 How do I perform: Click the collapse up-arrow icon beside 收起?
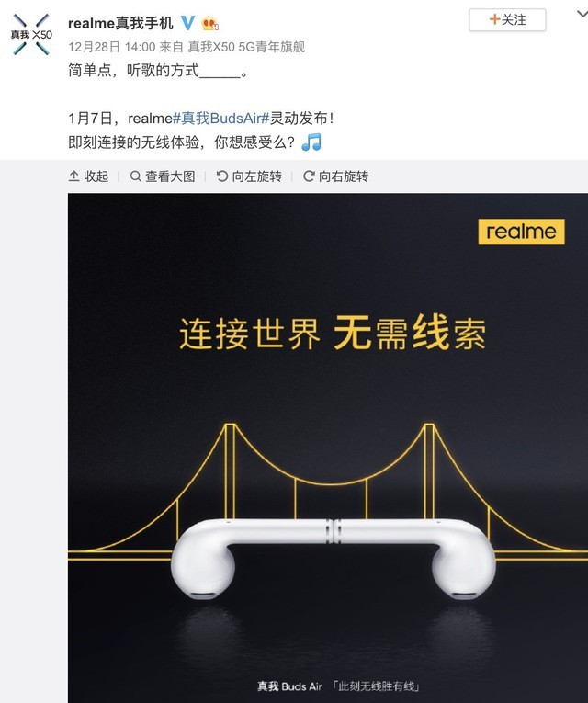tap(73, 176)
